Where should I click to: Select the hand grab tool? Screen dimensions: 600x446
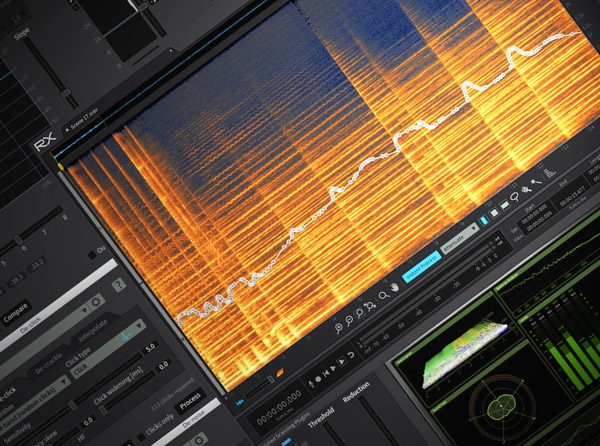pyautogui.click(x=395, y=287)
